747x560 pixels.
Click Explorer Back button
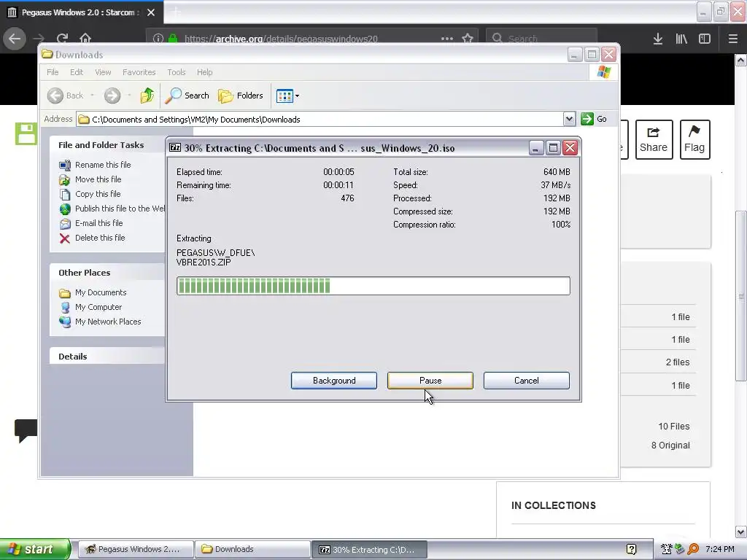pos(65,96)
